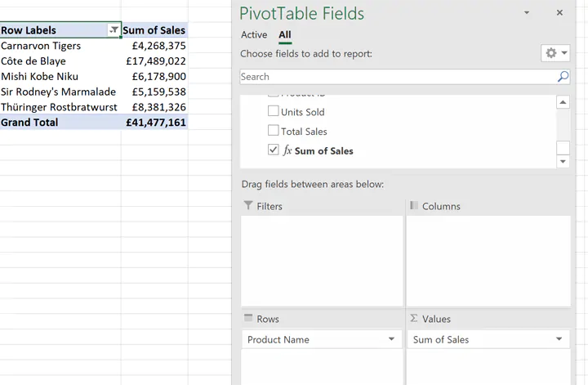Switch to the Active tab
The image size is (588, 385).
(x=254, y=35)
